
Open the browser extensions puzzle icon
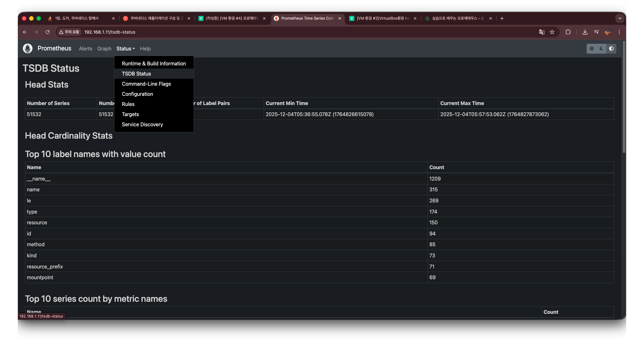568,32
